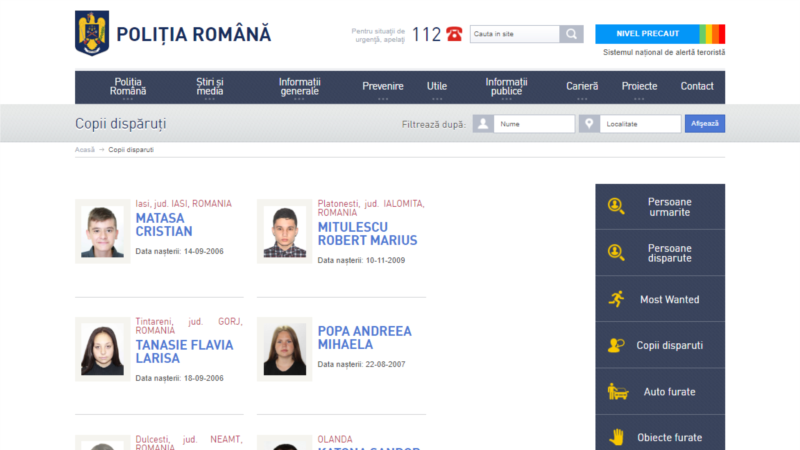Click 'Sistemul național de alertă teroristă' text
Viewport: 800px width, 450px height.
tap(664, 53)
